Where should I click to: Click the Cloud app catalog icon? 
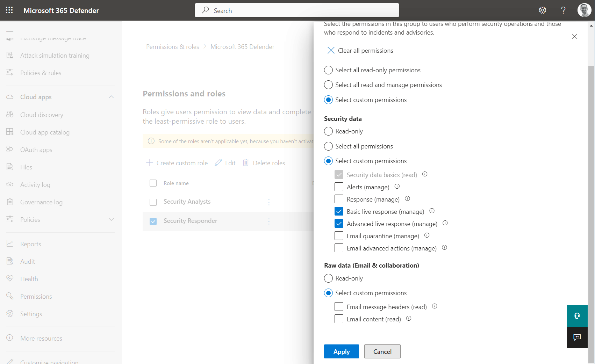tap(10, 132)
